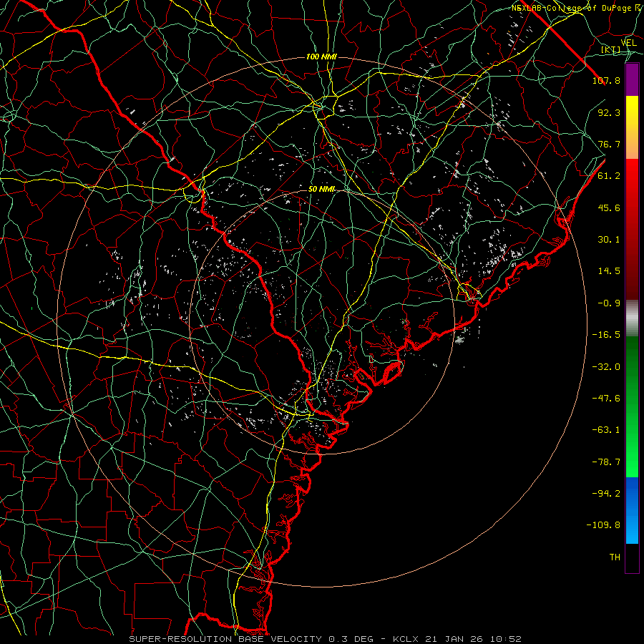
Task: Select the 107.8 legend value
Action: tap(606, 80)
